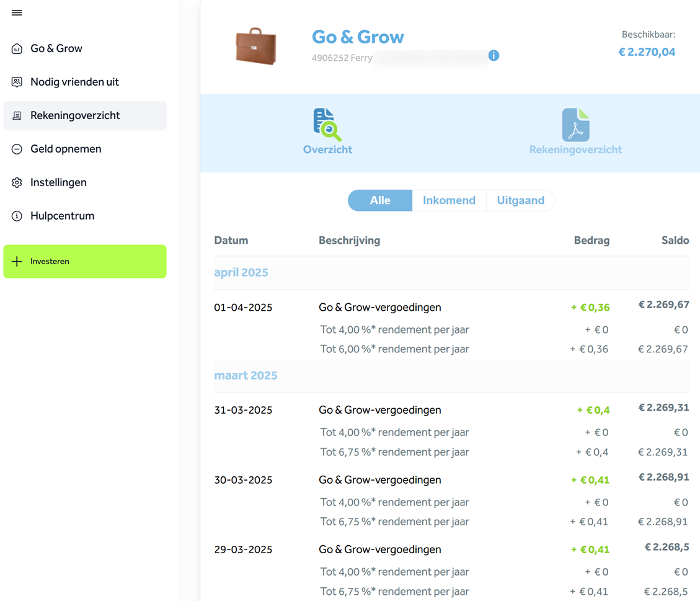This screenshot has height=601, width=700.
Task: Show only Uitgaand transactions
Action: click(x=520, y=200)
